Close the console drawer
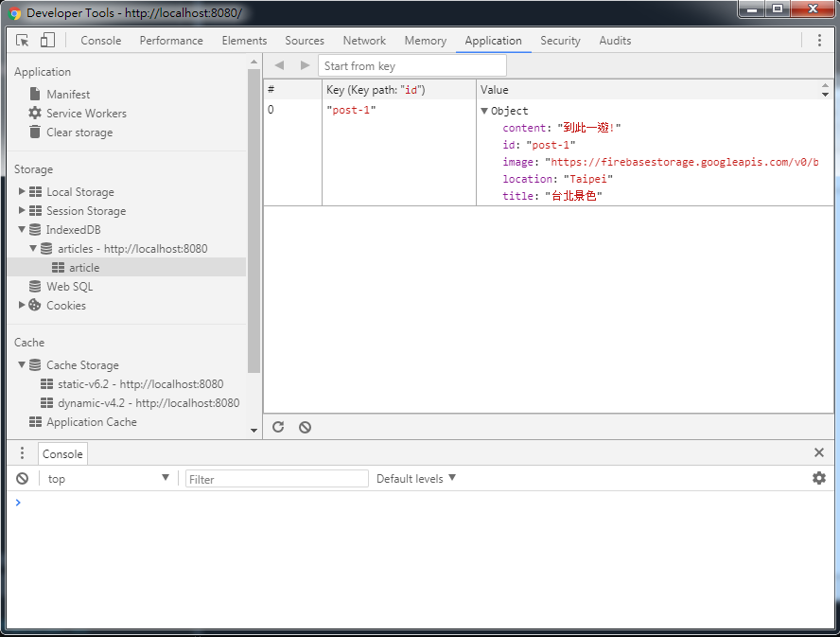840x637 pixels. tap(818, 452)
